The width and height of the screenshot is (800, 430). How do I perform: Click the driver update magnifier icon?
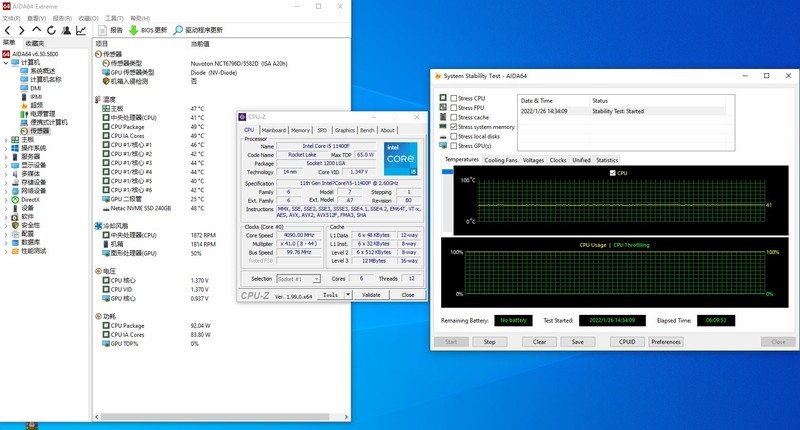(178, 31)
